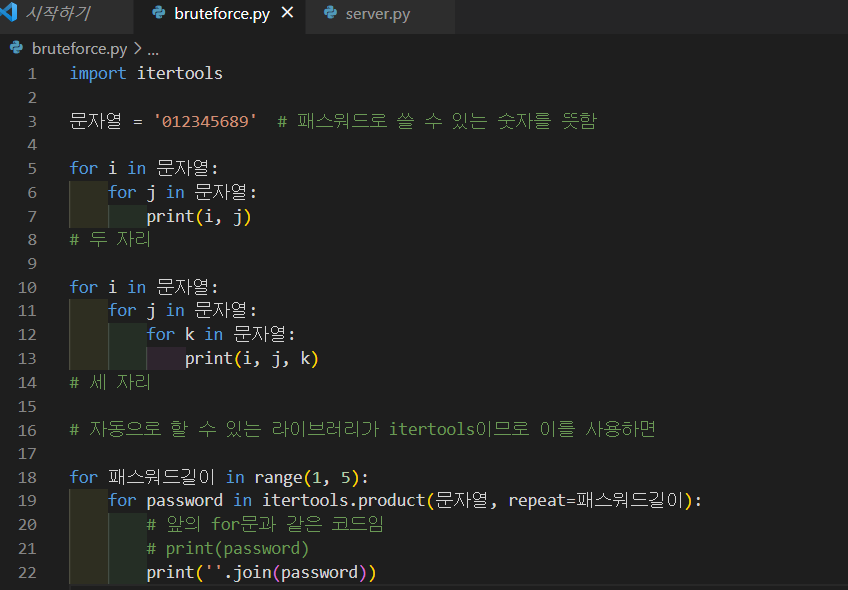
Task: Click the comment '# 두 자리'
Action: (110, 240)
